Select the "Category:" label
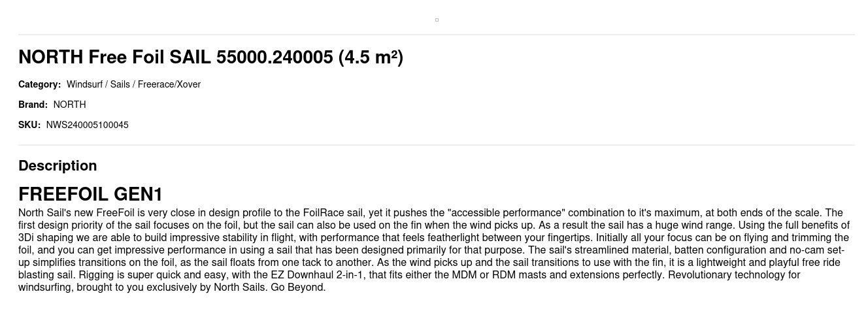 point(39,84)
